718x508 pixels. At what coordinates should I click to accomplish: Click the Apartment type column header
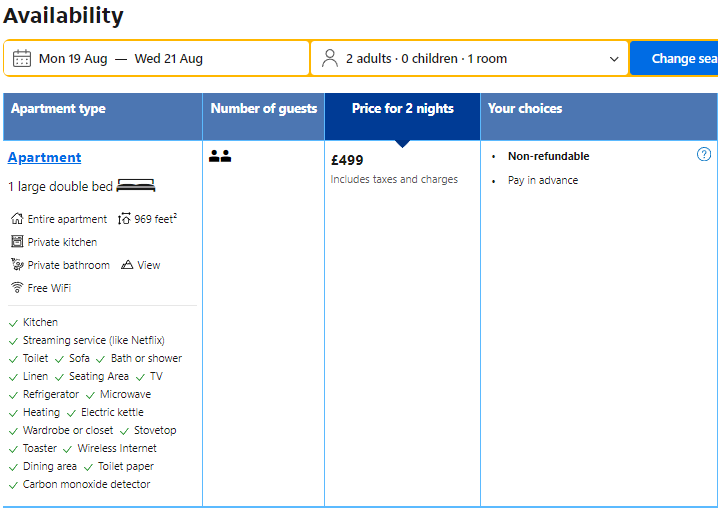coord(58,109)
